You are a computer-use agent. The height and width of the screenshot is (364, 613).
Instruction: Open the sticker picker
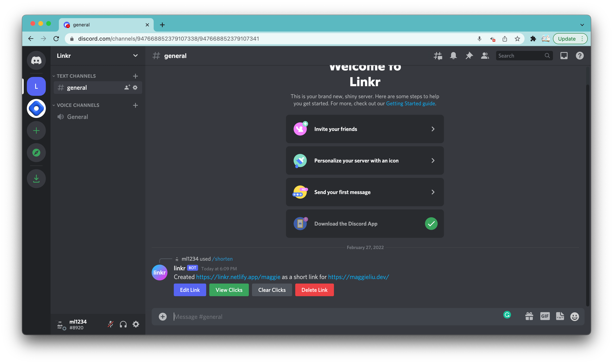point(560,316)
